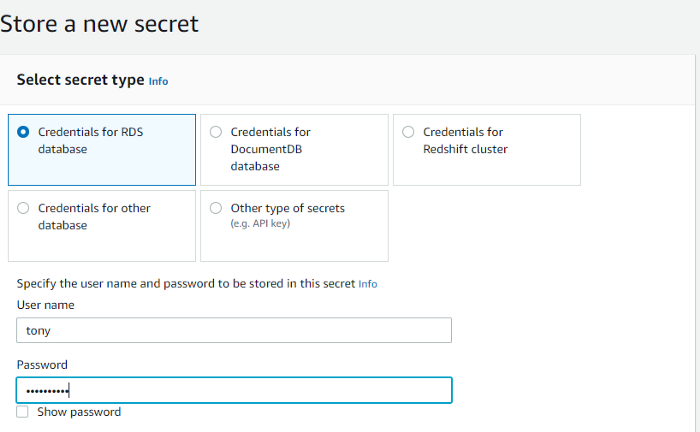Click the Select secret type section heading
Screen dimensions: 700x432
coord(80,80)
